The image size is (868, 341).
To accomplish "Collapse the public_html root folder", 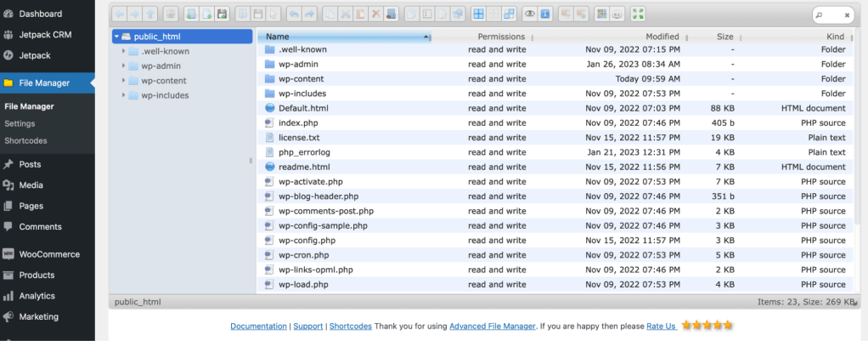I will 116,37.
